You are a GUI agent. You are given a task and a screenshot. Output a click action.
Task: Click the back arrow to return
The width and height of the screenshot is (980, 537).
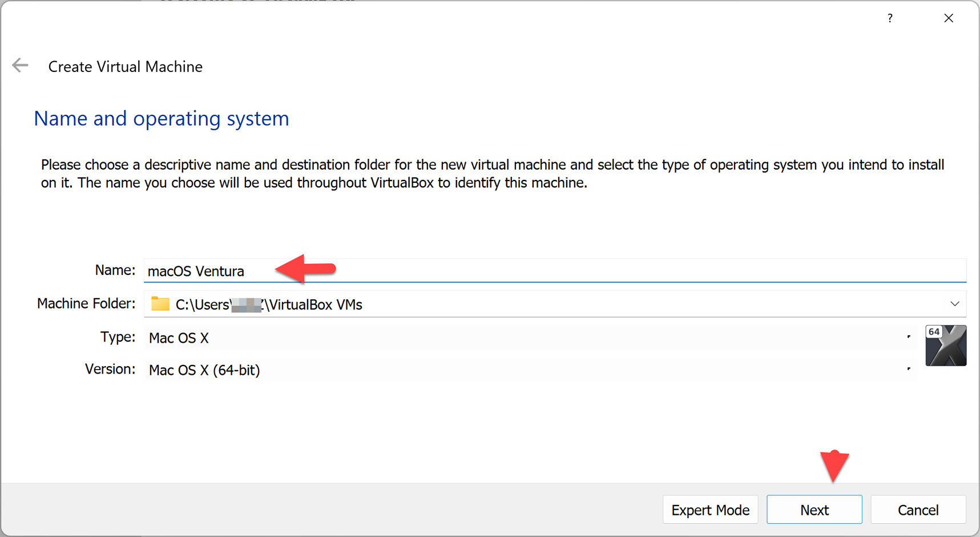tap(19, 65)
